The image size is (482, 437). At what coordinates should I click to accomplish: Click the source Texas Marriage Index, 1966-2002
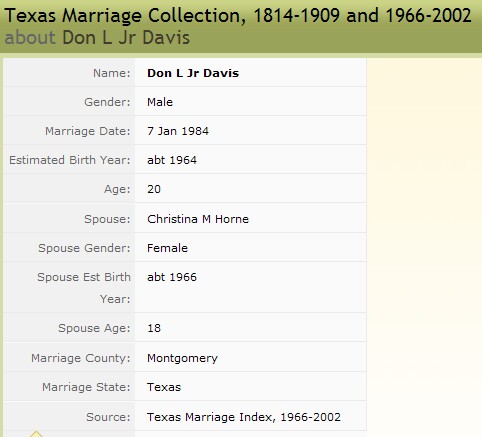pyautogui.click(x=244, y=417)
